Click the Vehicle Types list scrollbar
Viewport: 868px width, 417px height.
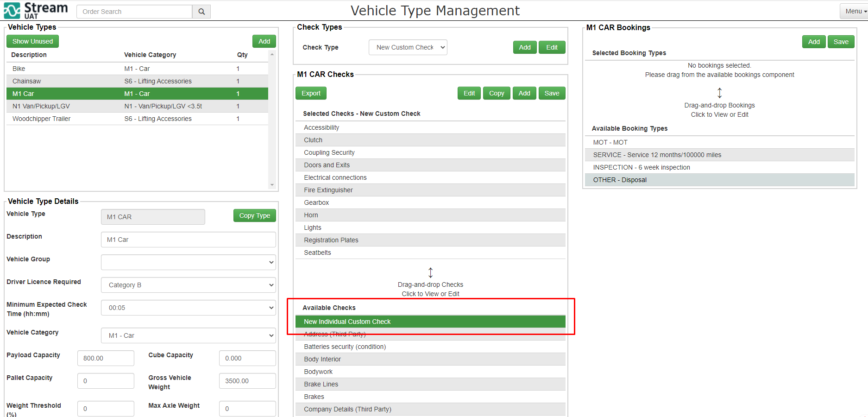(x=272, y=120)
